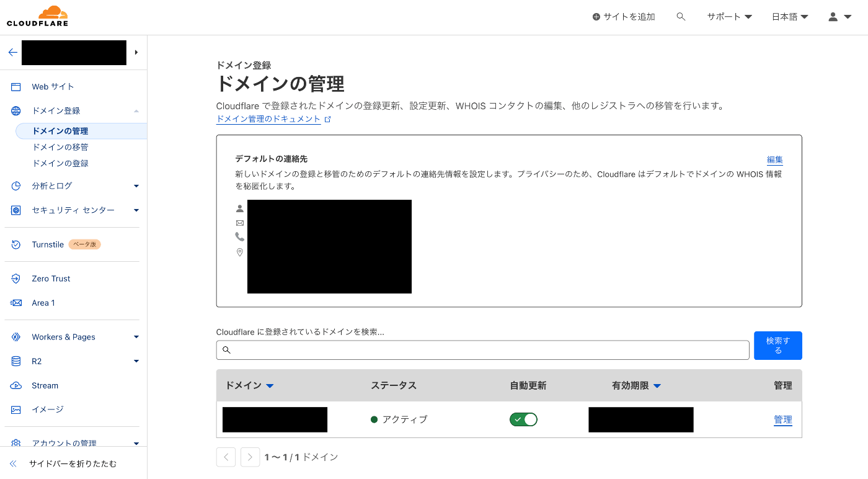Click サイドバーを折りたたむ text
The height and width of the screenshot is (479, 868).
click(x=73, y=463)
